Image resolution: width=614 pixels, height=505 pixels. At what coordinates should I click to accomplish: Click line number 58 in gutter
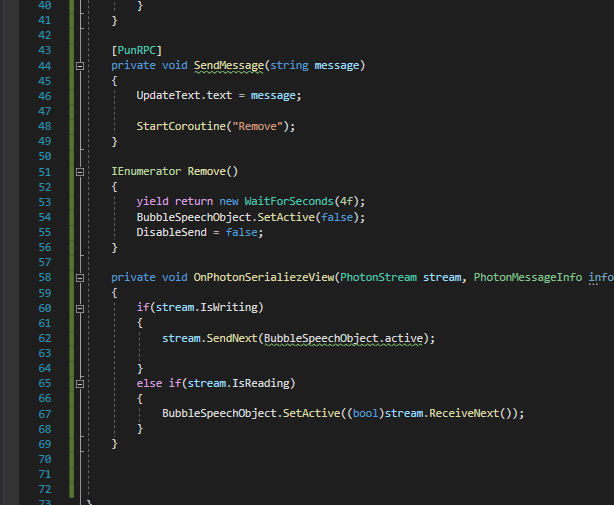point(45,278)
